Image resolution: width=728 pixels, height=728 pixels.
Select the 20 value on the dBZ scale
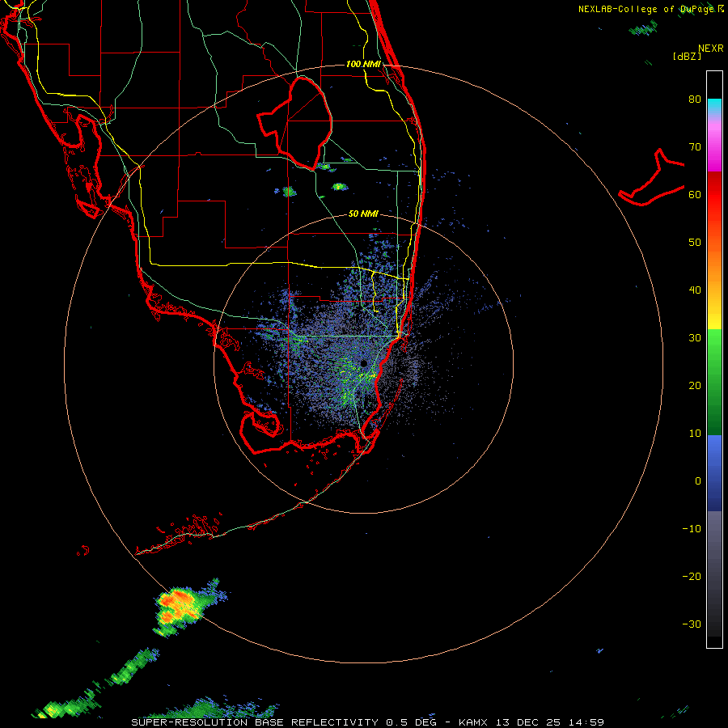click(x=695, y=386)
